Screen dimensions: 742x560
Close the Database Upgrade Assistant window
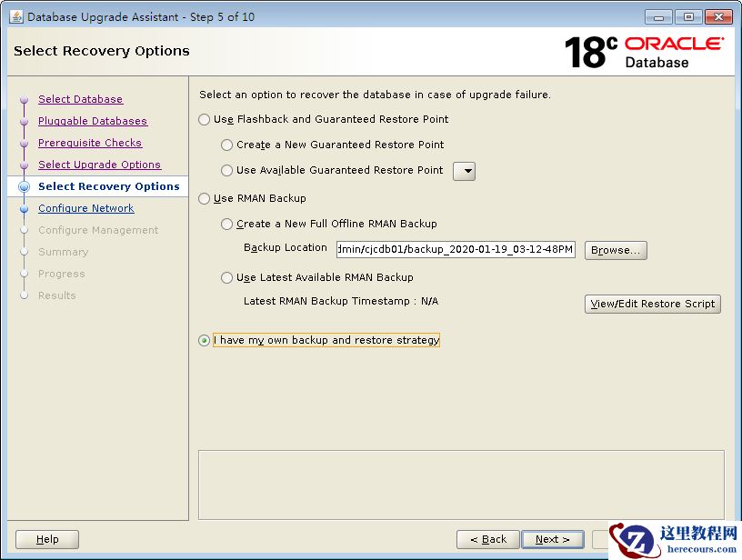(718, 17)
